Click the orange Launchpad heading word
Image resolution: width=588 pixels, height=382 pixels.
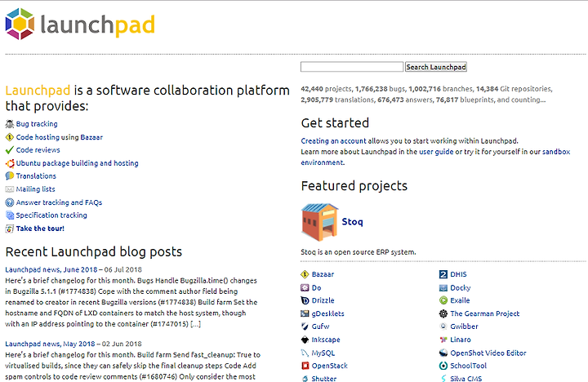(38, 91)
